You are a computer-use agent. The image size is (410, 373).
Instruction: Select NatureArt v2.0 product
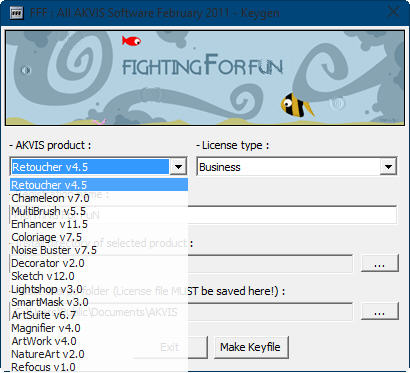[99, 354]
